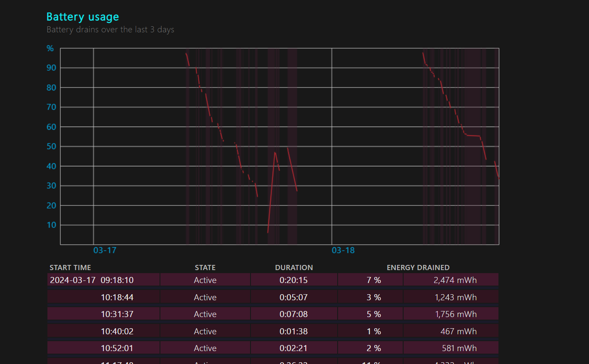The height and width of the screenshot is (364, 589).
Task: Select the Active state in the 09:18:10 row
Action: 205,280
